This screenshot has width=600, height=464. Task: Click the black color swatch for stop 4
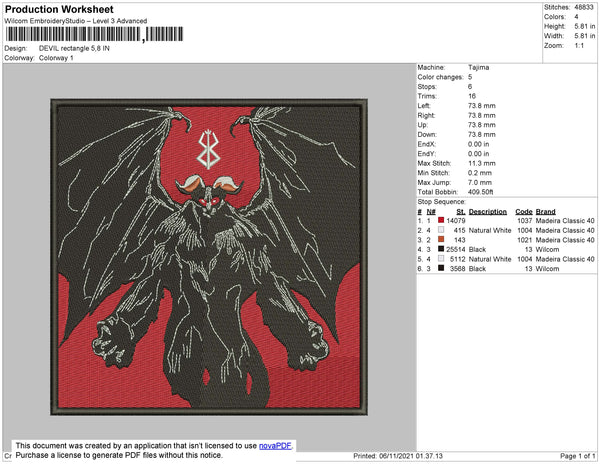[x=441, y=249]
